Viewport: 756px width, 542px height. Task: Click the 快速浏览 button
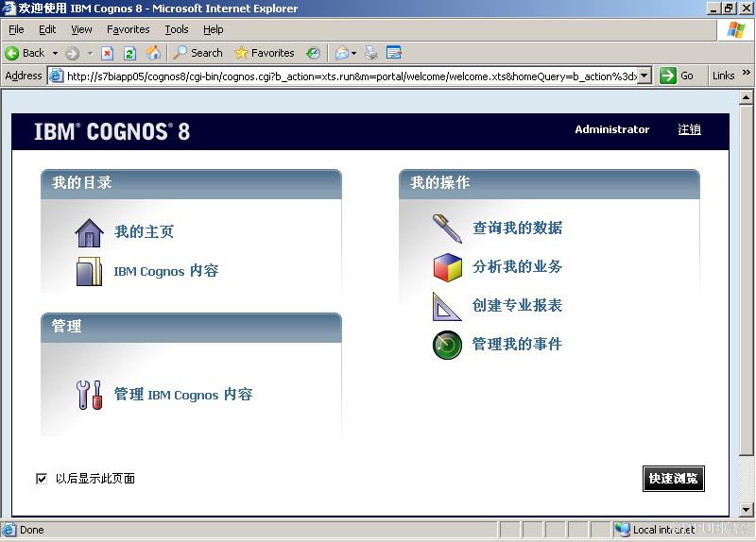click(x=674, y=479)
